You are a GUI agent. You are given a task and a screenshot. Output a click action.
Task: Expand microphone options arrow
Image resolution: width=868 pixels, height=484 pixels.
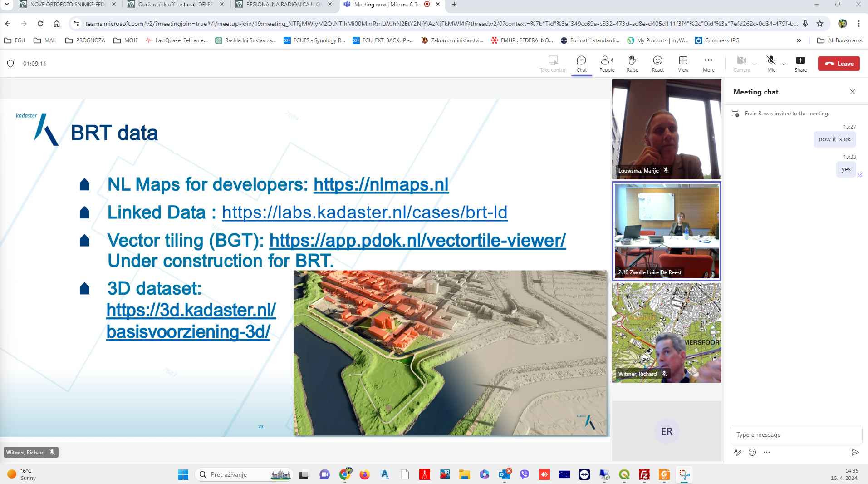[784, 64]
